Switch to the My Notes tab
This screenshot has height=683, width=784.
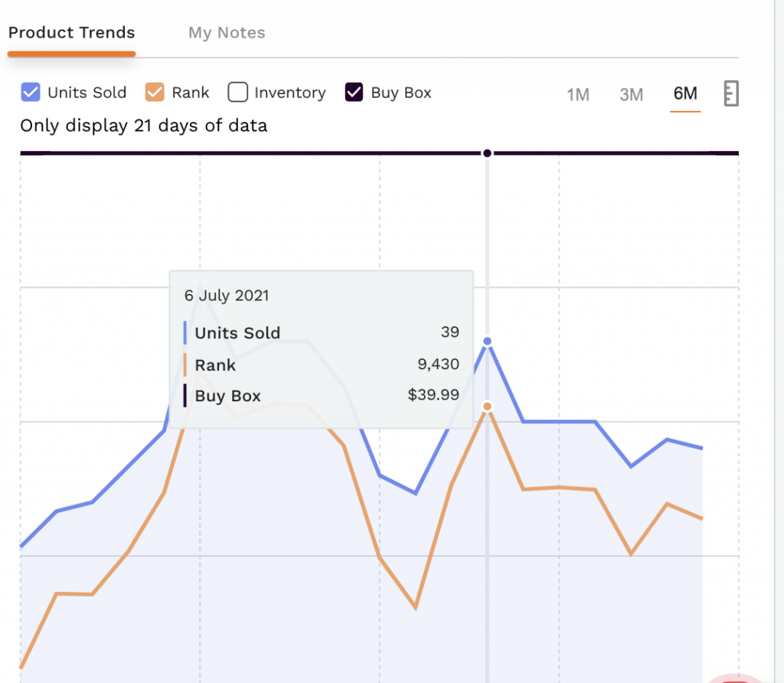(227, 33)
